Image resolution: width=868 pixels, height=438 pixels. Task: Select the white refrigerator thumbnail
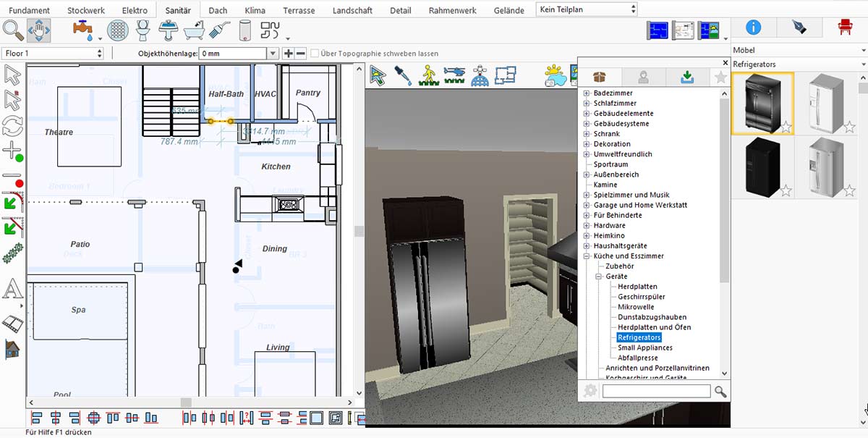tap(827, 104)
